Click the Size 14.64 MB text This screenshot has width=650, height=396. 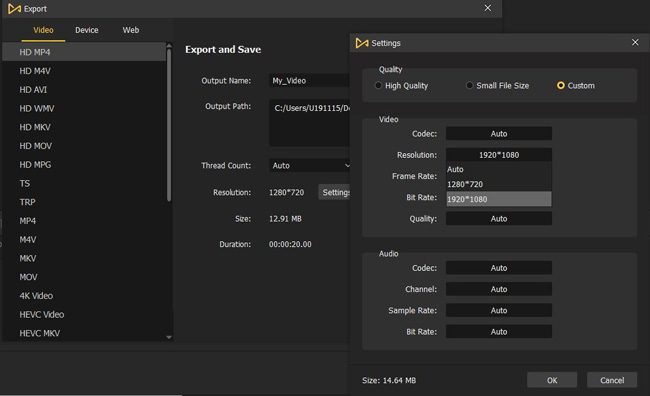click(389, 380)
